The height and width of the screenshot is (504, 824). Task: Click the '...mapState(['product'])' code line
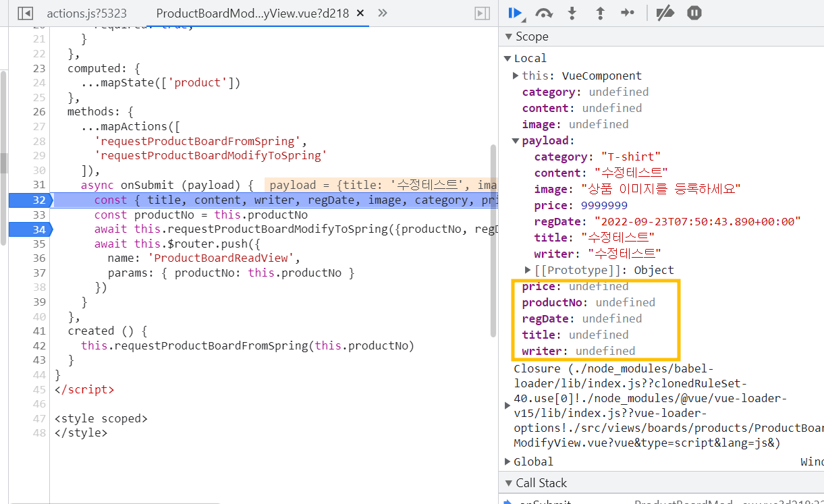161,83
